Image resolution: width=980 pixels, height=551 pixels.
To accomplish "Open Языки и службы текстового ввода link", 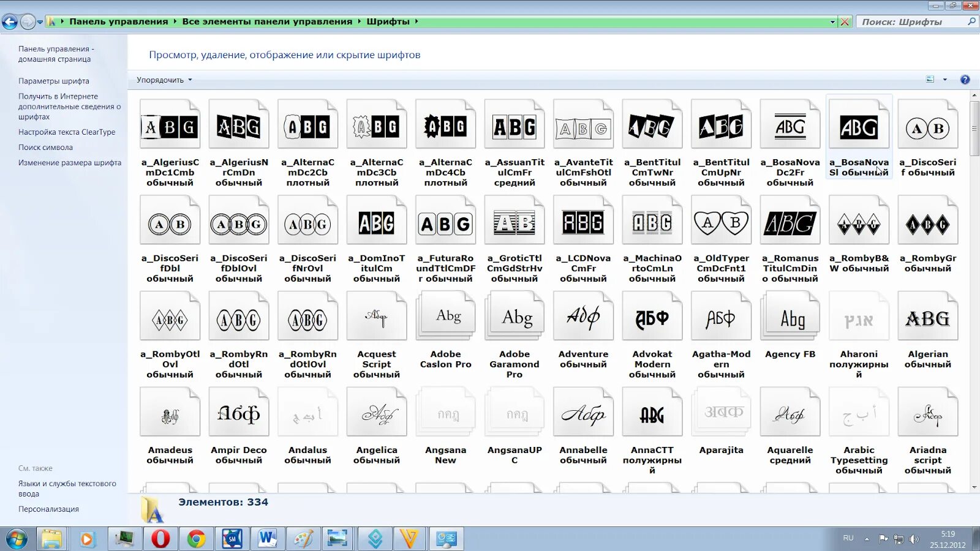I will 67,489.
